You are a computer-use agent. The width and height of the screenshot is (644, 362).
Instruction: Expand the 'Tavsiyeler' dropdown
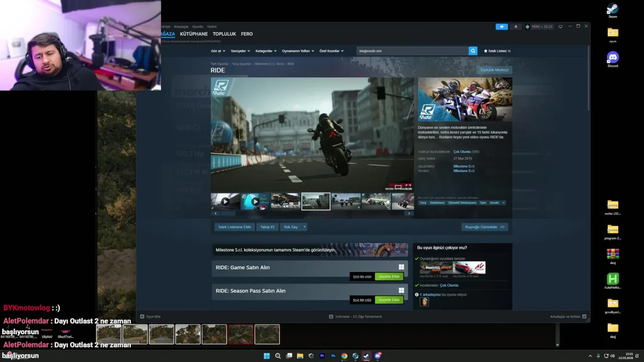(x=240, y=51)
